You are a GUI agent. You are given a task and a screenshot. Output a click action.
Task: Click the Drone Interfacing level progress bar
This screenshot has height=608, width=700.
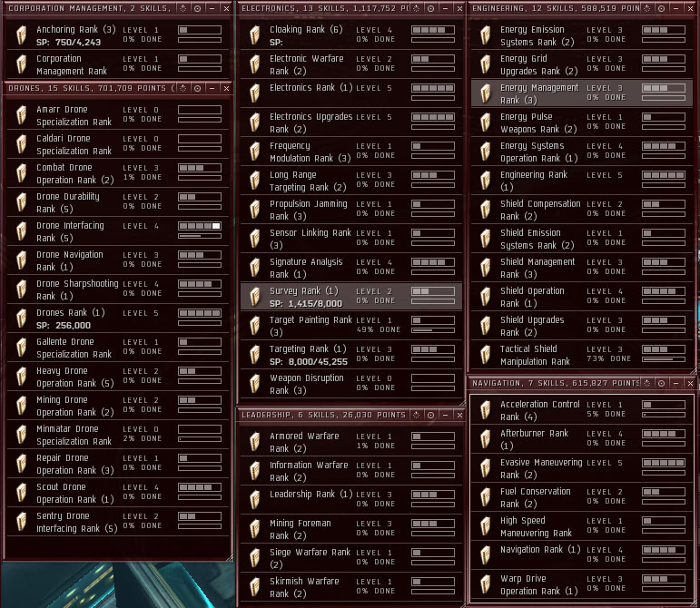coord(200,226)
